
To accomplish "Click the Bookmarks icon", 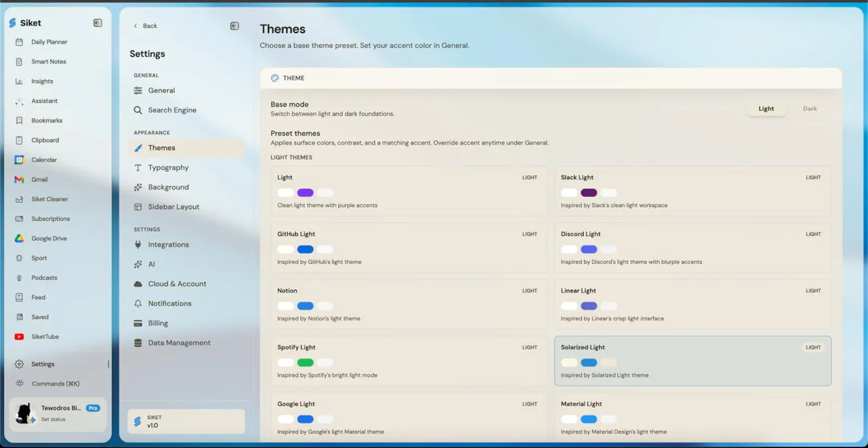I will (19, 121).
